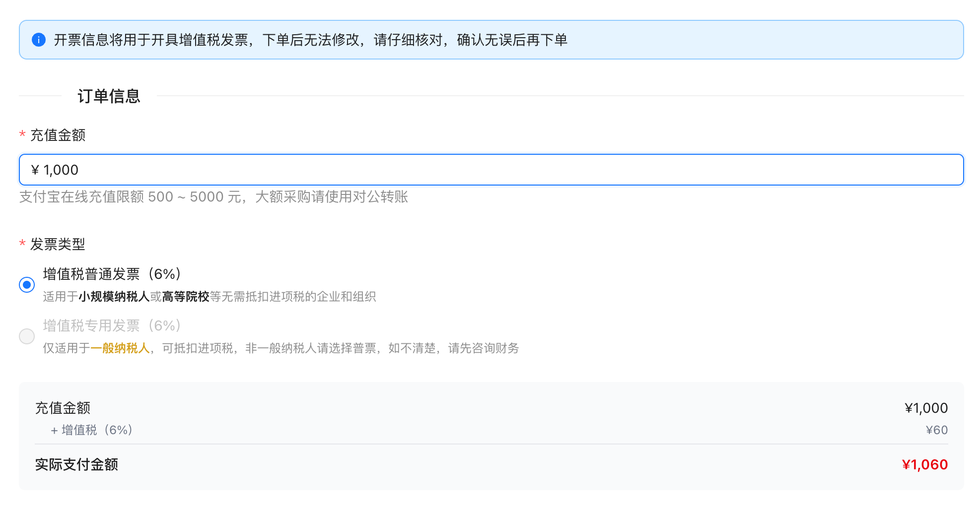
Task: Click the red asterisk beside 充值金额 label
Action: coord(22,134)
